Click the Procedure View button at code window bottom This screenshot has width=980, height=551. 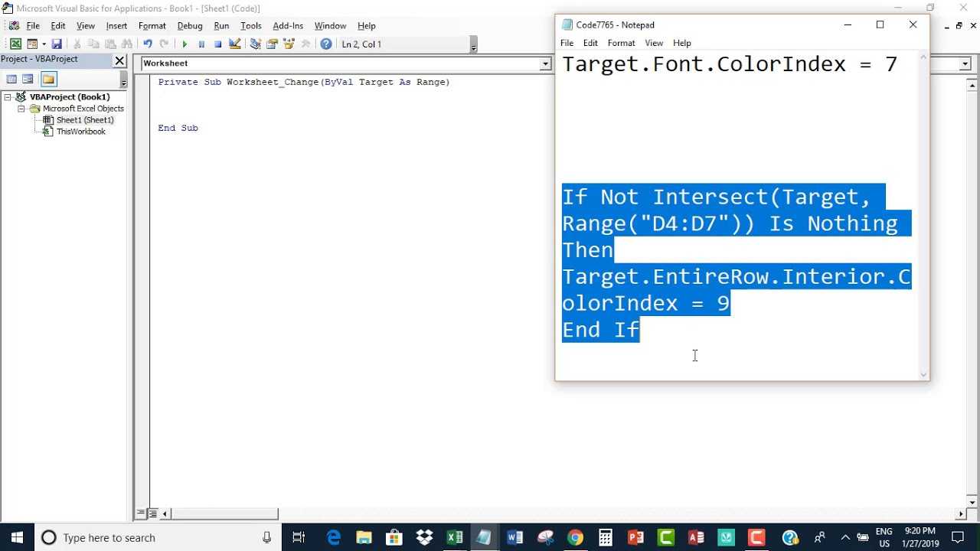pyautogui.click(x=141, y=514)
